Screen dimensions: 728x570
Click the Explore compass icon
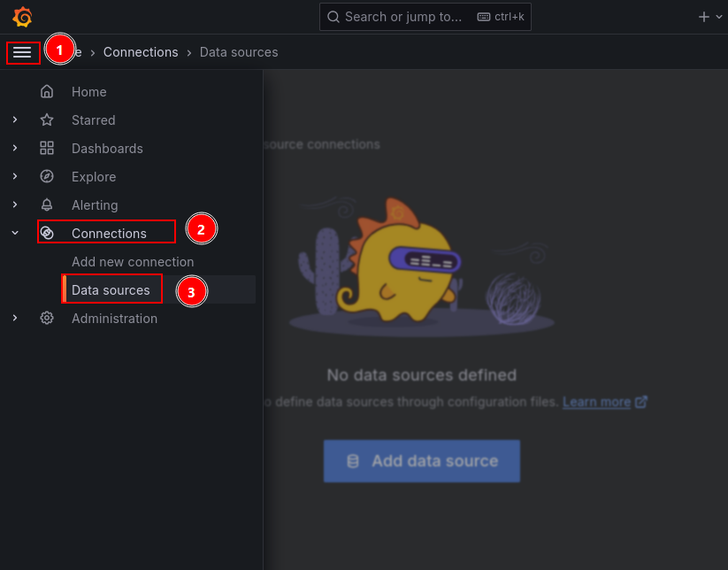click(x=46, y=176)
